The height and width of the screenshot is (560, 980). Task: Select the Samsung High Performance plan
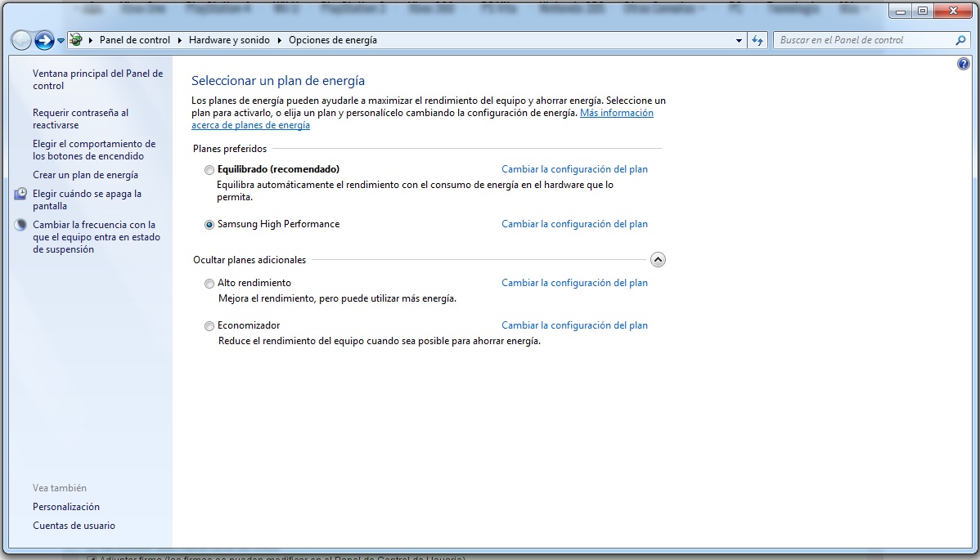(209, 225)
